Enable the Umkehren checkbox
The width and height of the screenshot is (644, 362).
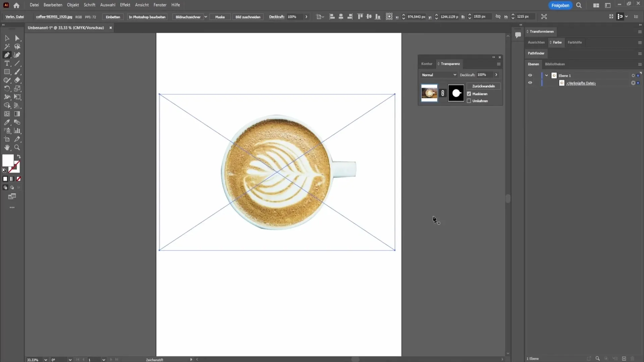coord(469,101)
